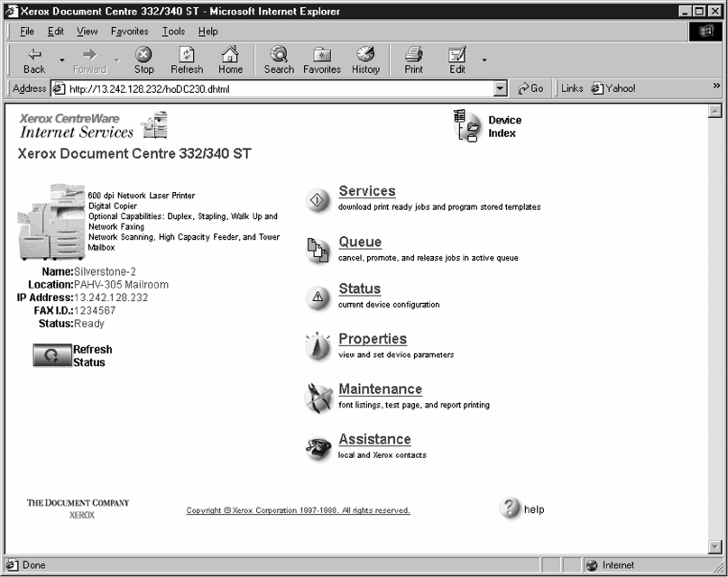Reload the page with the Refresh toolbar button
The image size is (728, 577).
[187, 60]
